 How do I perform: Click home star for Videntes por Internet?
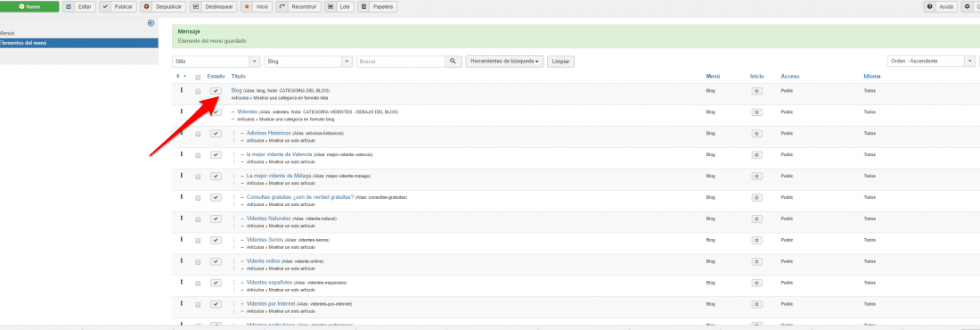coord(757,304)
